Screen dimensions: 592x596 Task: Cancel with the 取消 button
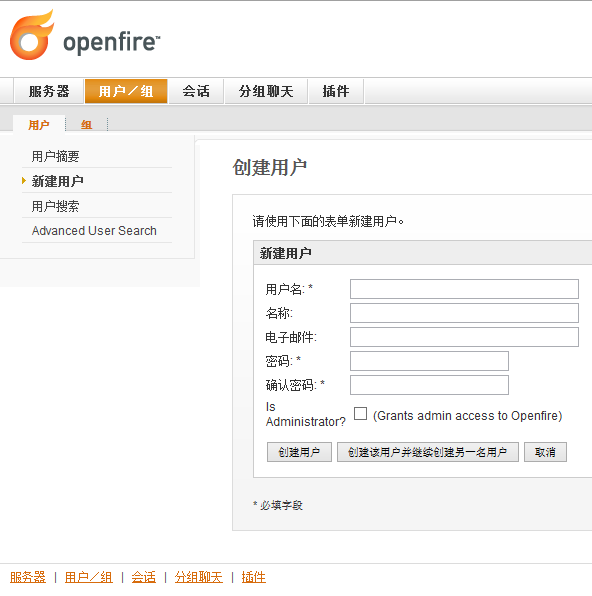pyautogui.click(x=545, y=452)
